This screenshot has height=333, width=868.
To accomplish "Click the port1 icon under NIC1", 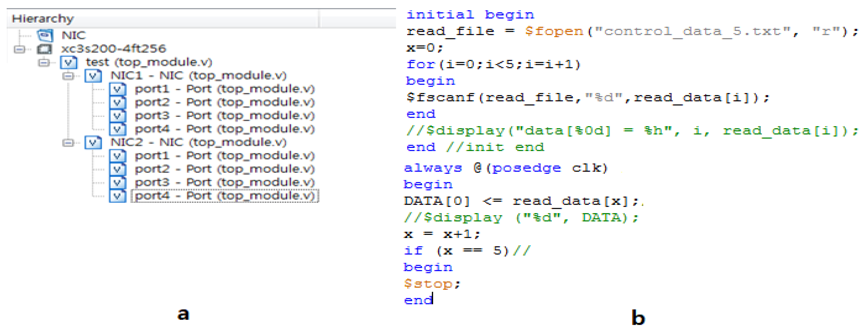I will 118,89.
